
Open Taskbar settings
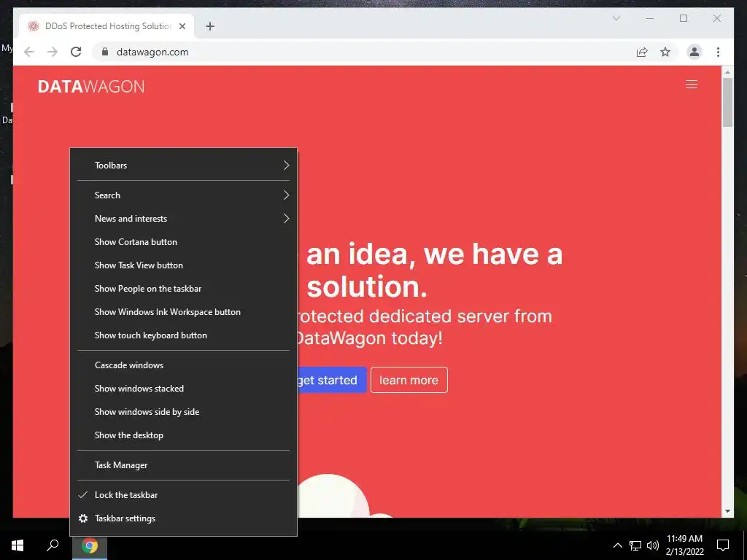[183, 518]
